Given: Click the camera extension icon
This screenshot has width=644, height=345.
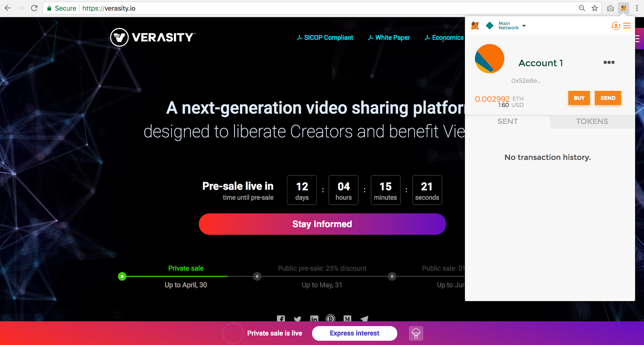Looking at the screenshot, I should [610, 8].
